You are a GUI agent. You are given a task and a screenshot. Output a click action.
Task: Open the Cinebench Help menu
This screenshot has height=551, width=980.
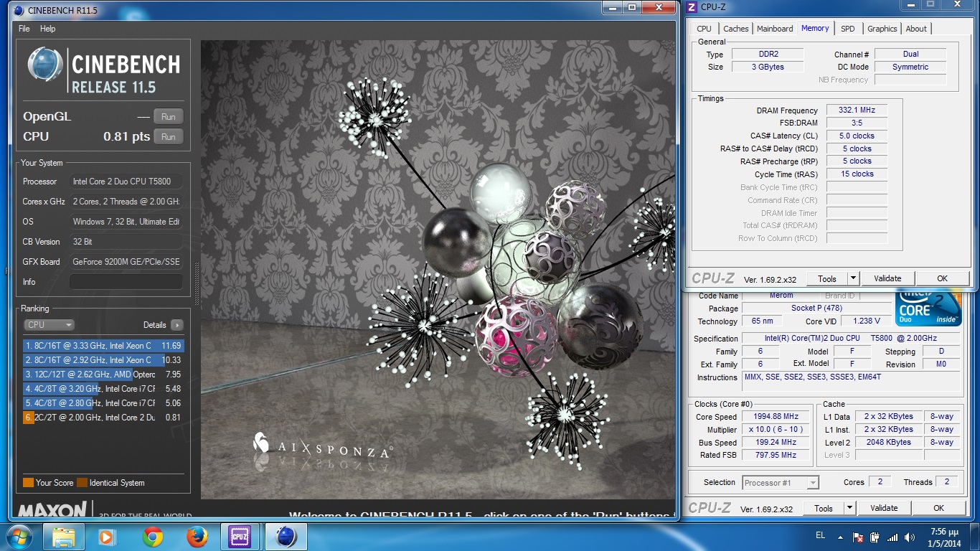[48, 29]
